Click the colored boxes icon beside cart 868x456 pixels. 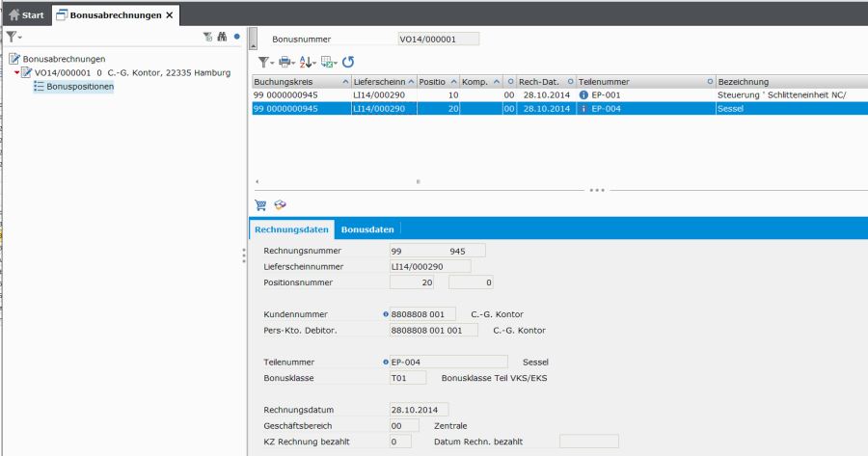pyautogui.click(x=281, y=204)
